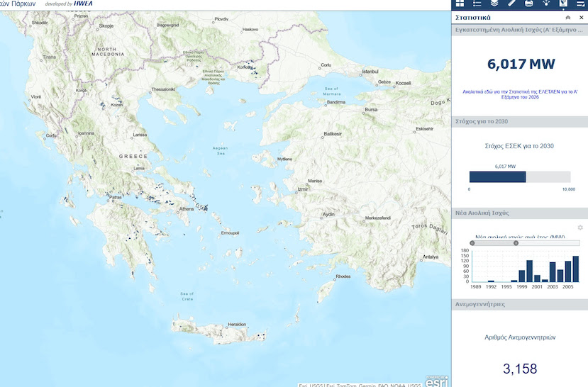
Task: Select the chart bar above 1999 label
Action: click(521, 276)
